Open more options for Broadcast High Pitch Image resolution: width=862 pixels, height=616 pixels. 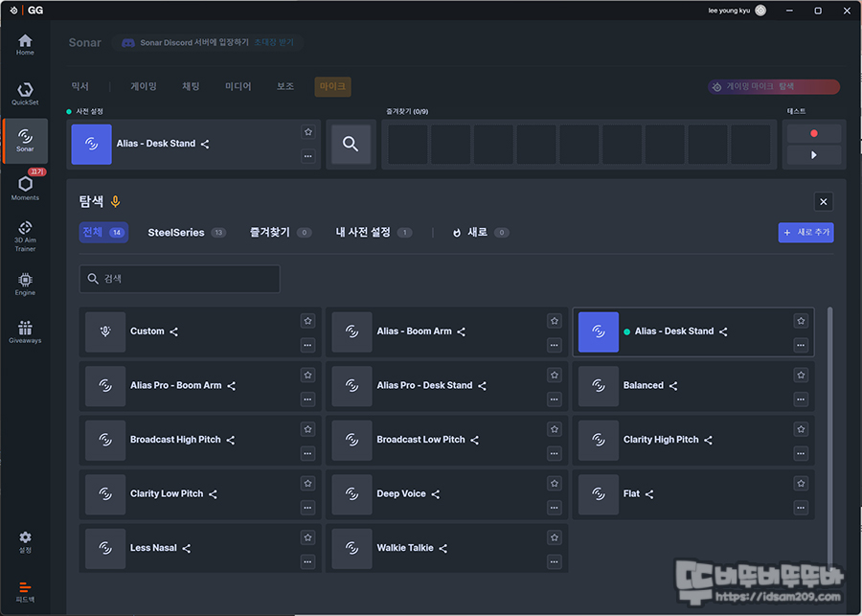click(307, 454)
